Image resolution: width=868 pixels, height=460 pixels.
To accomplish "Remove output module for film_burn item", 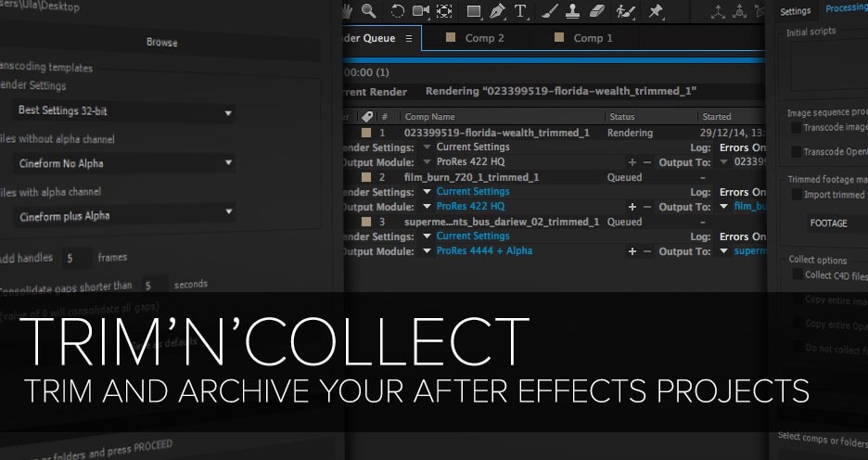I will [x=647, y=207].
